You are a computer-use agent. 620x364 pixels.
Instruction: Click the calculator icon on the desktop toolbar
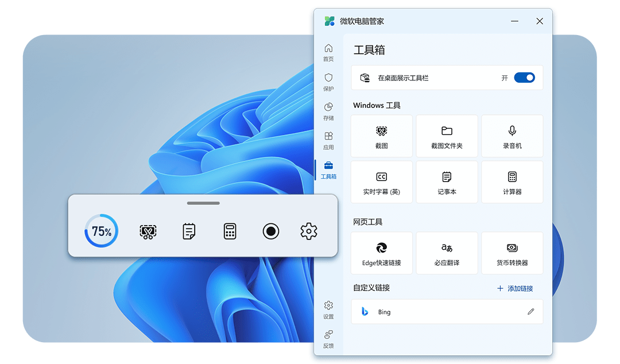tap(230, 231)
